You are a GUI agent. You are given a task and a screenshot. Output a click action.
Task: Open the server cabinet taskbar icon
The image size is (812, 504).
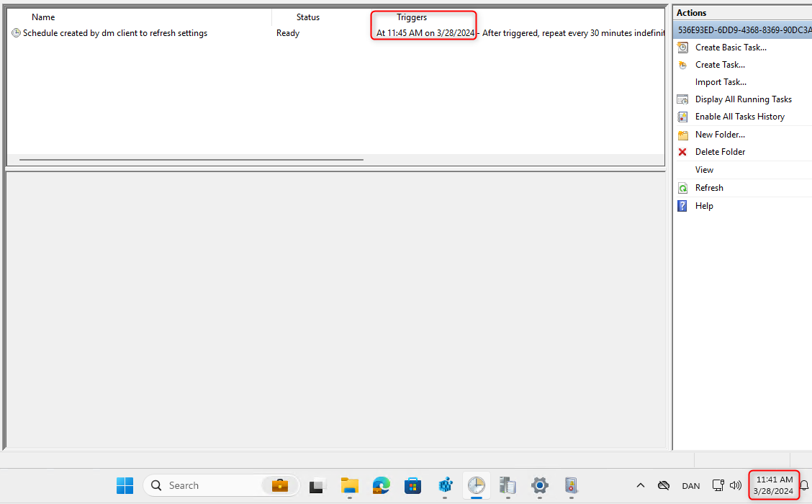pyautogui.click(x=507, y=485)
